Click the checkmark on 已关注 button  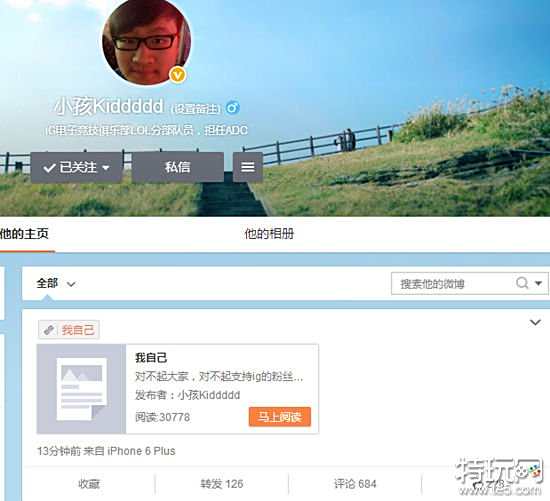coord(49,168)
